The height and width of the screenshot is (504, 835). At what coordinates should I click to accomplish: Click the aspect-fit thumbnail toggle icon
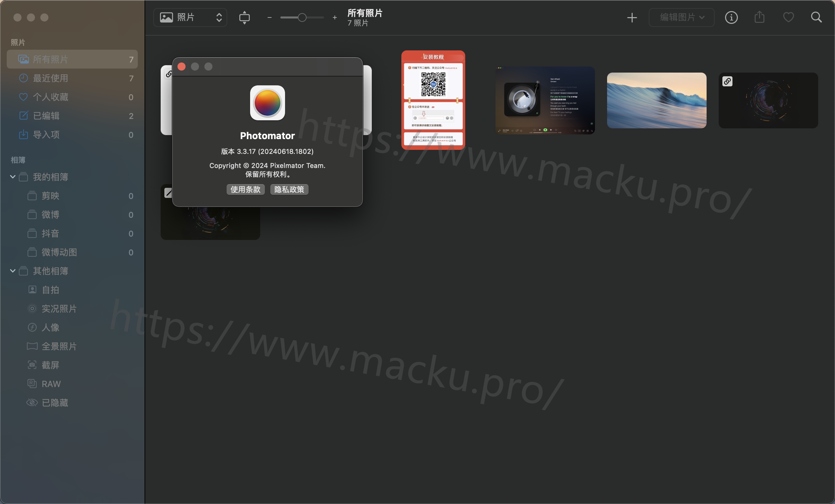tap(244, 17)
